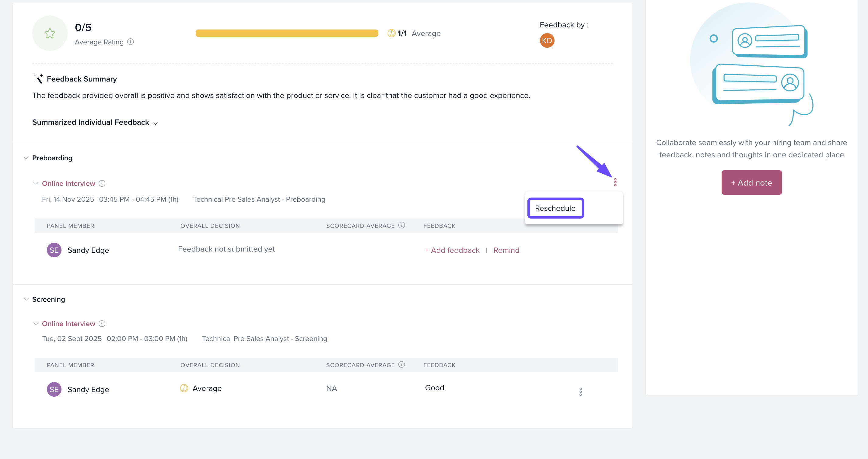Screen dimensions: 868x459
Task: Click the yellow Average rating progress bar
Action: point(287,33)
